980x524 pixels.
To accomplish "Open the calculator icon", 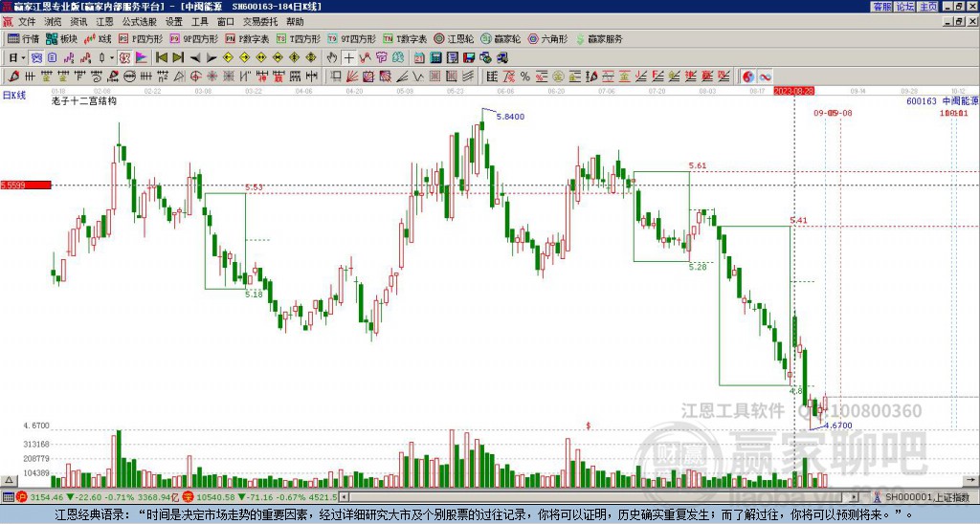I will 436,58.
